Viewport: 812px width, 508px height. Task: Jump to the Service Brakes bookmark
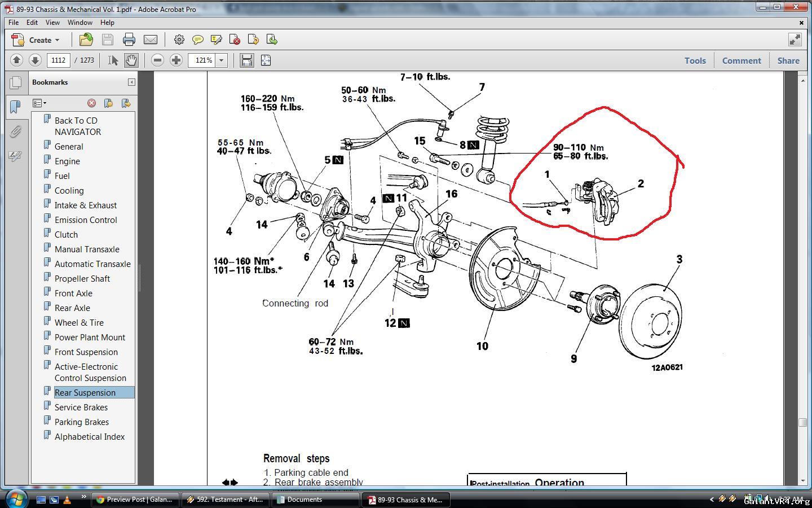pos(81,407)
